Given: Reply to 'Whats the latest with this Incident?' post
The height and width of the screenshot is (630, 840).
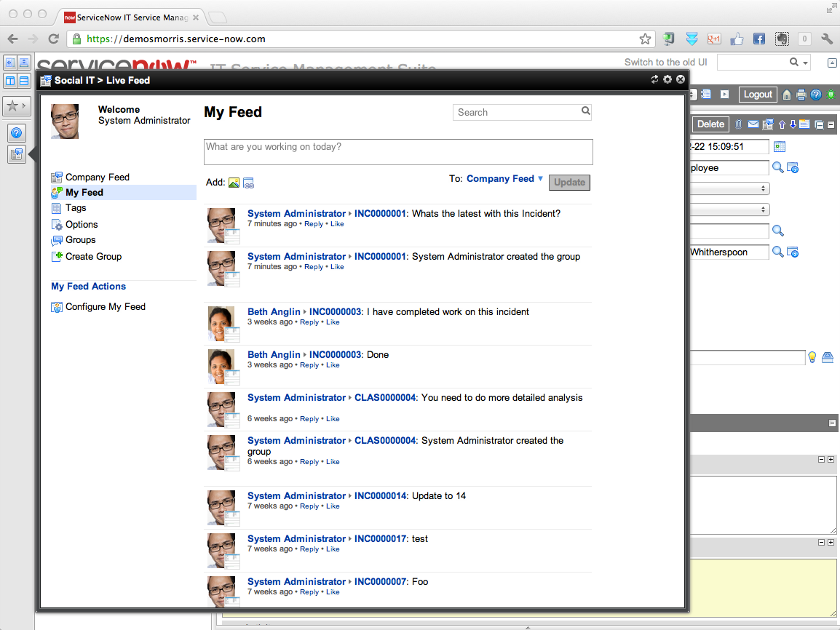Looking at the screenshot, I should coord(314,224).
